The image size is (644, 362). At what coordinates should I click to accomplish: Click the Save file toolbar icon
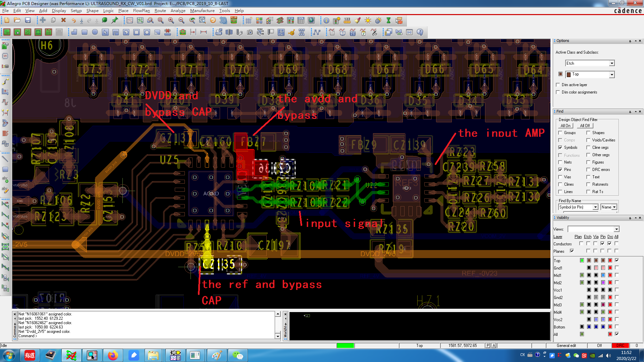point(28,20)
